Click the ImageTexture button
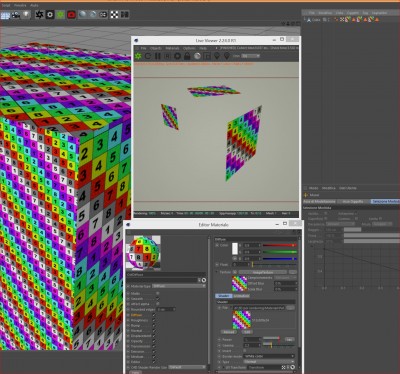 click(263, 272)
